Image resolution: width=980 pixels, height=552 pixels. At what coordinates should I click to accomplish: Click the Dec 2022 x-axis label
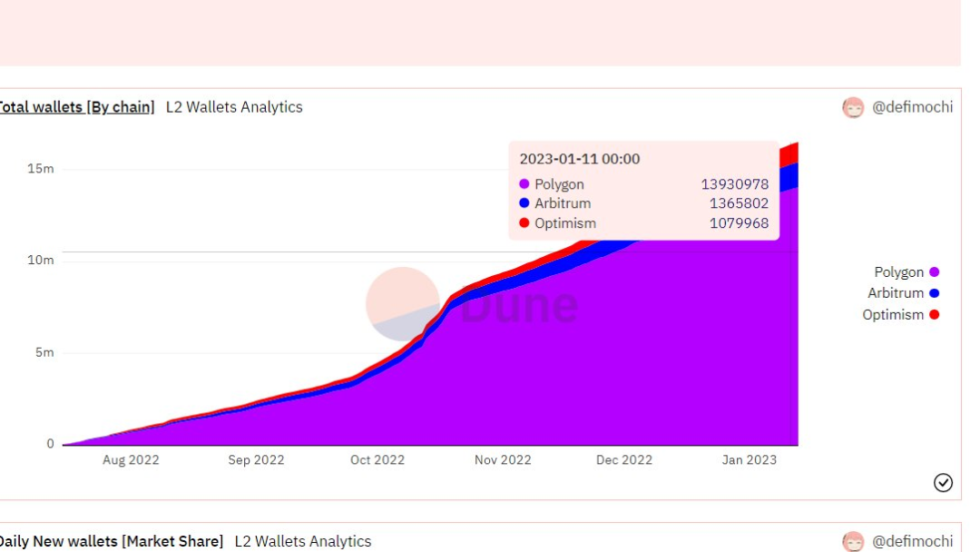click(x=623, y=460)
